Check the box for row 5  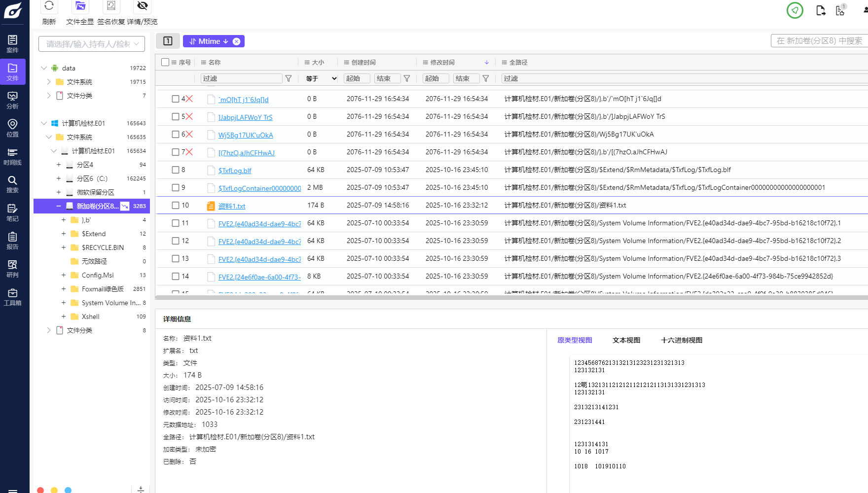pyautogui.click(x=175, y=116)
